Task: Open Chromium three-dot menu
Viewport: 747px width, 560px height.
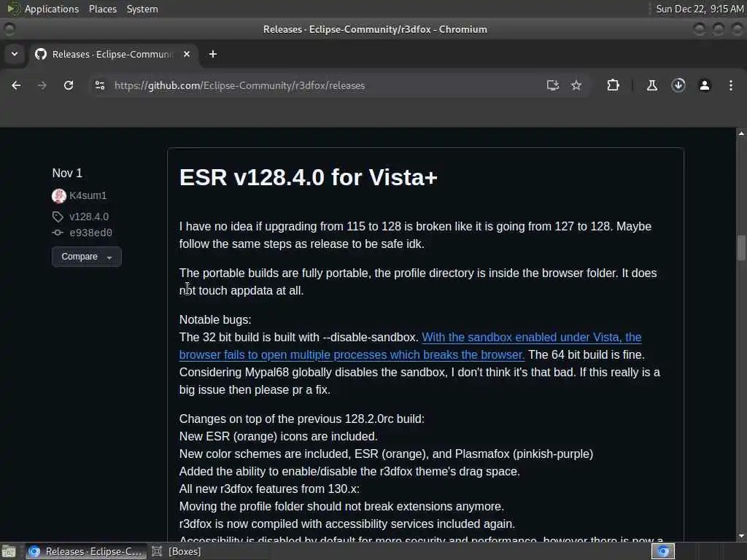Action: 731,85
